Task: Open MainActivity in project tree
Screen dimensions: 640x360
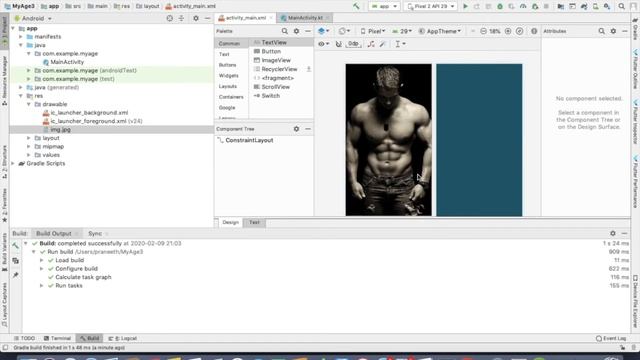Action: click(x=67, y=62)
